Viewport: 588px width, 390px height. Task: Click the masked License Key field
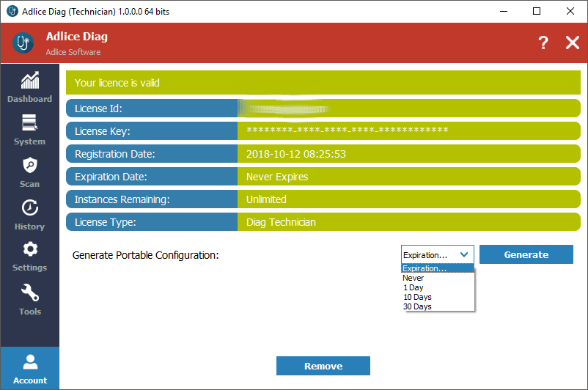coord(348,131)
